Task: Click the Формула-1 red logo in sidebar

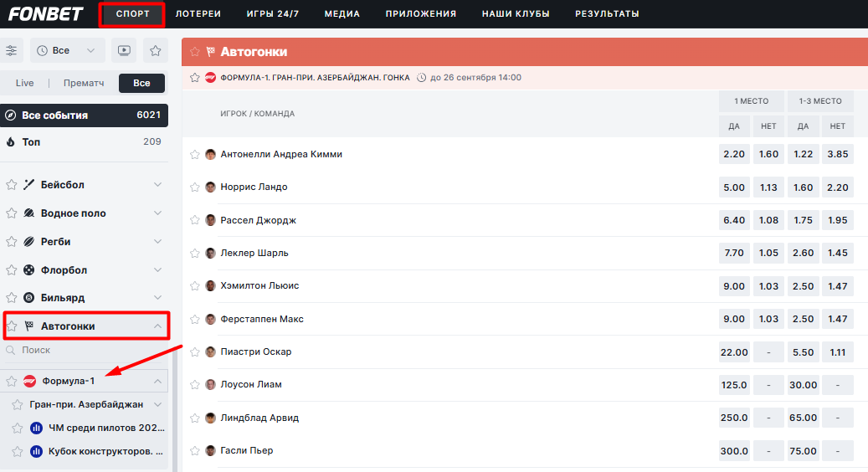Action: (30, 382)
